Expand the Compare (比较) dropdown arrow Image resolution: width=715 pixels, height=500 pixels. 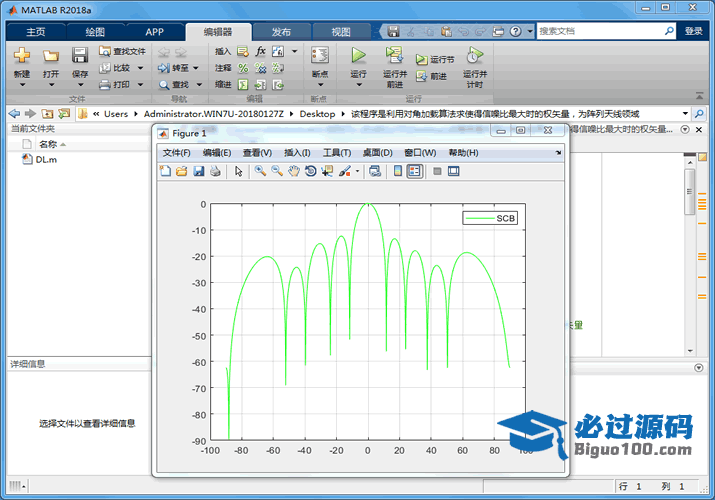click(140, 68)
